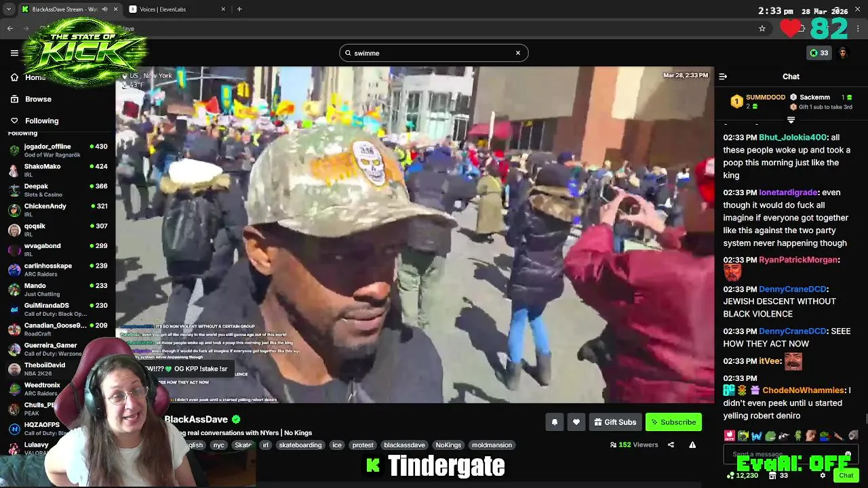The height and width of the screenshot is (488, 868).
Task: Click username RyanPatrickMorgan in chat
Action: click(x=798, y=260)
